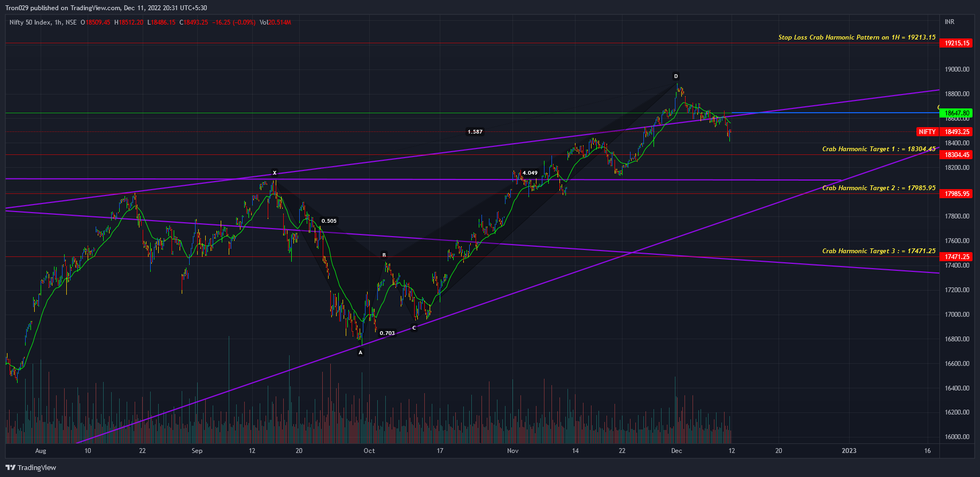Click the 17985.95 red price label
Viewport: 980px width, 477px height.
point(956,194)
